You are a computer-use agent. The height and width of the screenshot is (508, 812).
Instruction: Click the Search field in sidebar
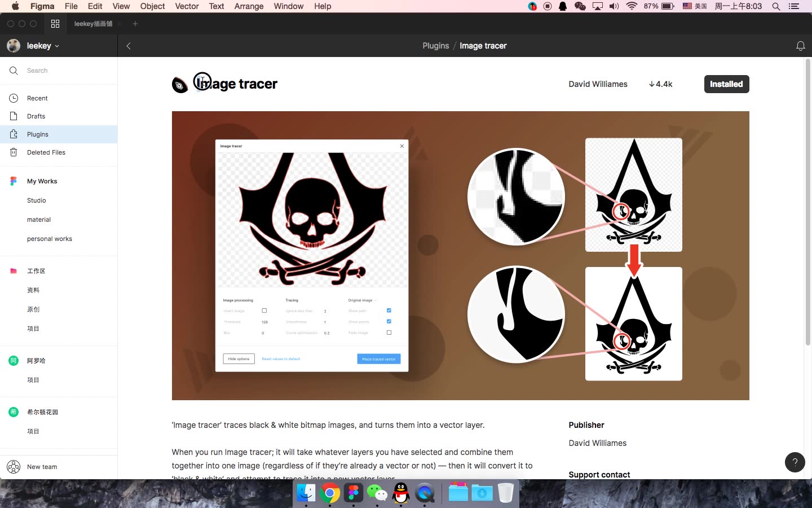pyautogui.click(x=59, y=71)
